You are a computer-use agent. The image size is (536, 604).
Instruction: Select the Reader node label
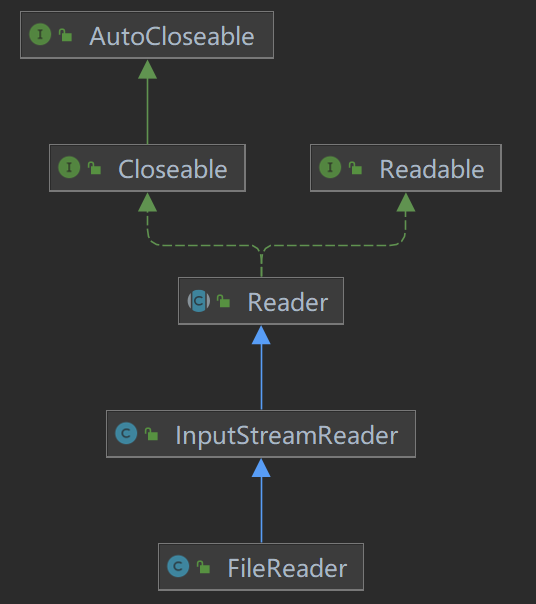pyautogui.click(x=288, y=302)
